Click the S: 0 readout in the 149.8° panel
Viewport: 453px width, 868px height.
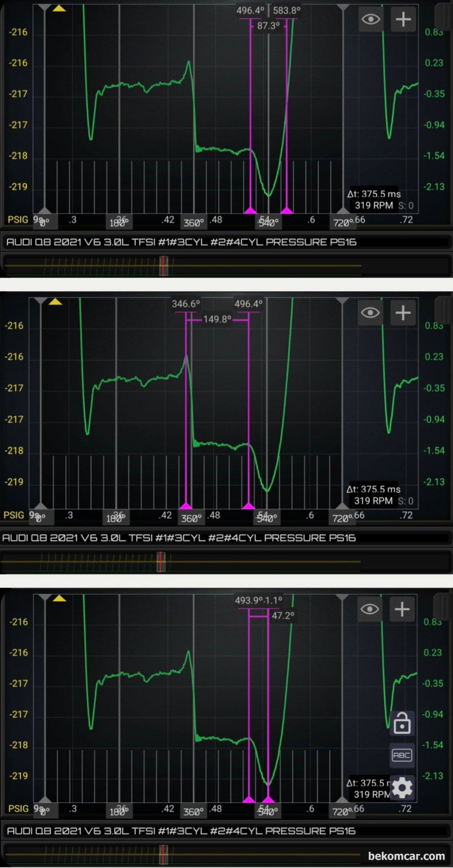click(x=405, y=501)
